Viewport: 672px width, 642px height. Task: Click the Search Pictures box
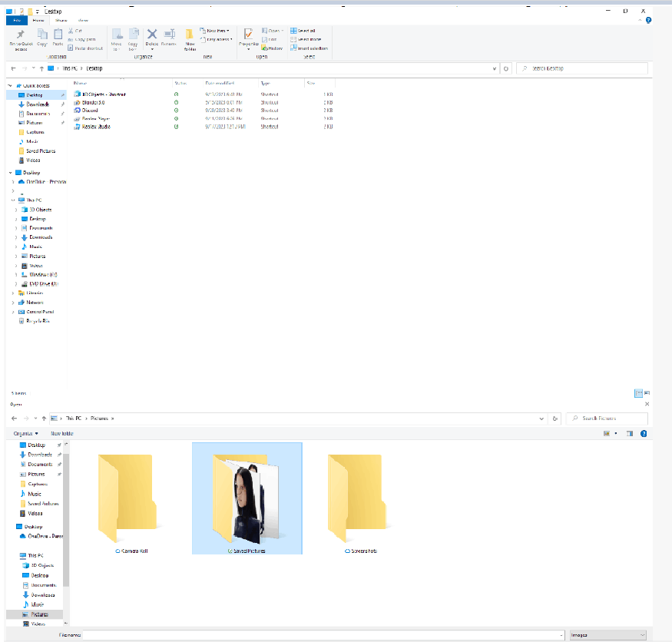[607, 419]
